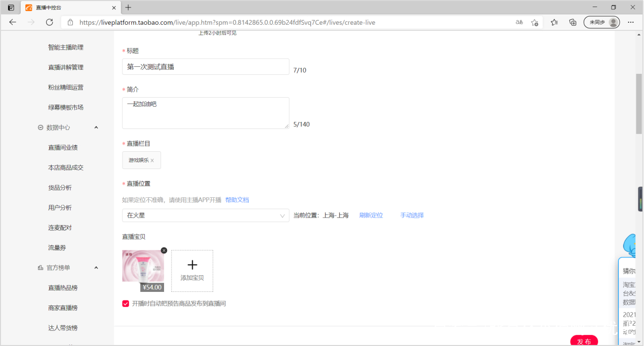Click the blue assistant mascot bubble

tap(629, 245)
